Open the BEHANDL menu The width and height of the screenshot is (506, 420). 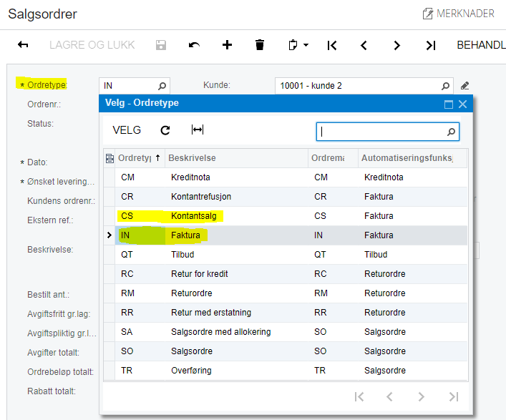coord(481,45)
